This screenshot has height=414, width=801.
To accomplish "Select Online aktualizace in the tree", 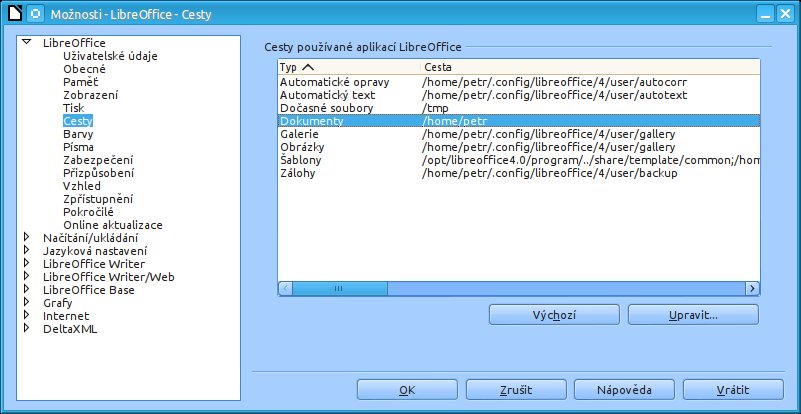I will [113, 225].
